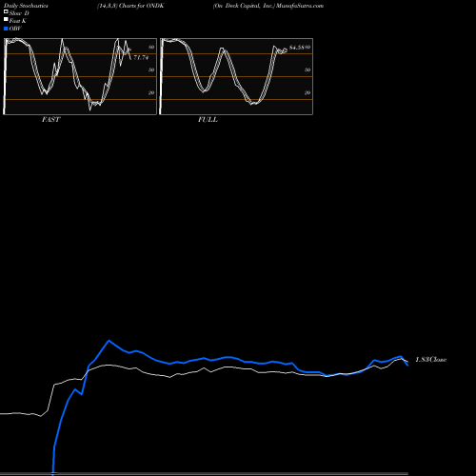
Task: Click the 20 axis label in FULL chart
Action: [x=307, y=92]
